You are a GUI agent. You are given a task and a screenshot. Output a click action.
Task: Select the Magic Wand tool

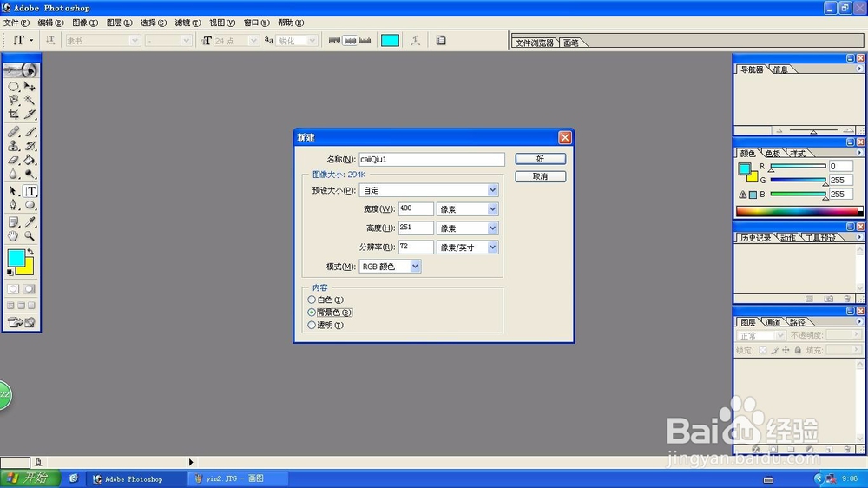coord(30,100)
